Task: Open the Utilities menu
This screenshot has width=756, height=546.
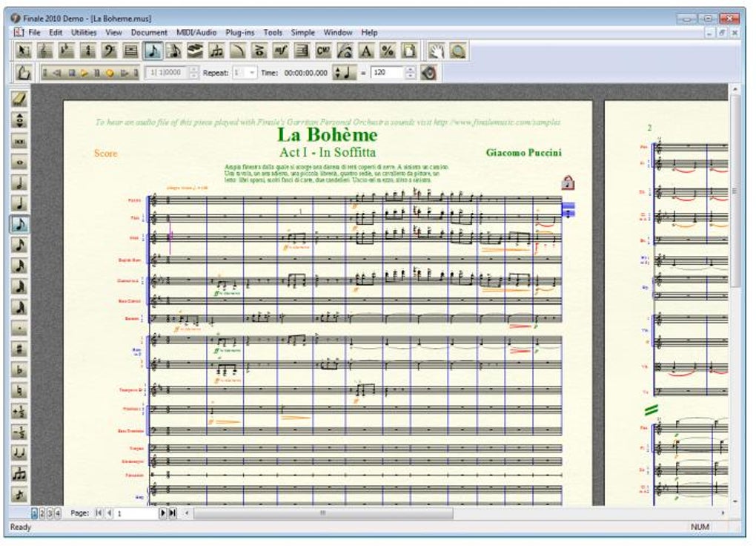Action: pos(84,33)
